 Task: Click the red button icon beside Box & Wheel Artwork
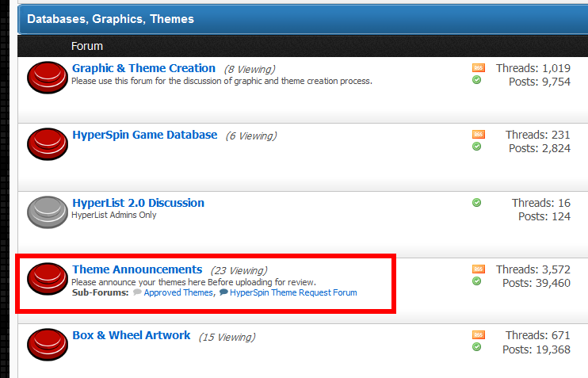(x=48, y=345)
